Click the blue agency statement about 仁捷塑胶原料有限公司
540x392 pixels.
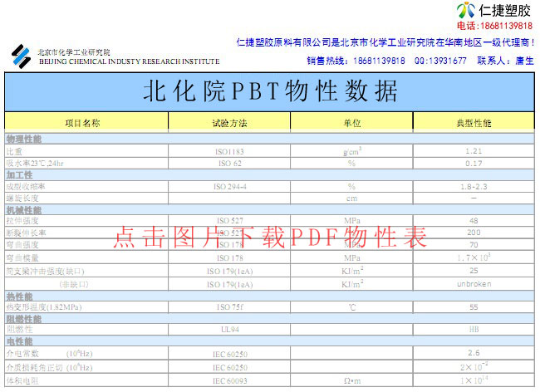[385, 42]
